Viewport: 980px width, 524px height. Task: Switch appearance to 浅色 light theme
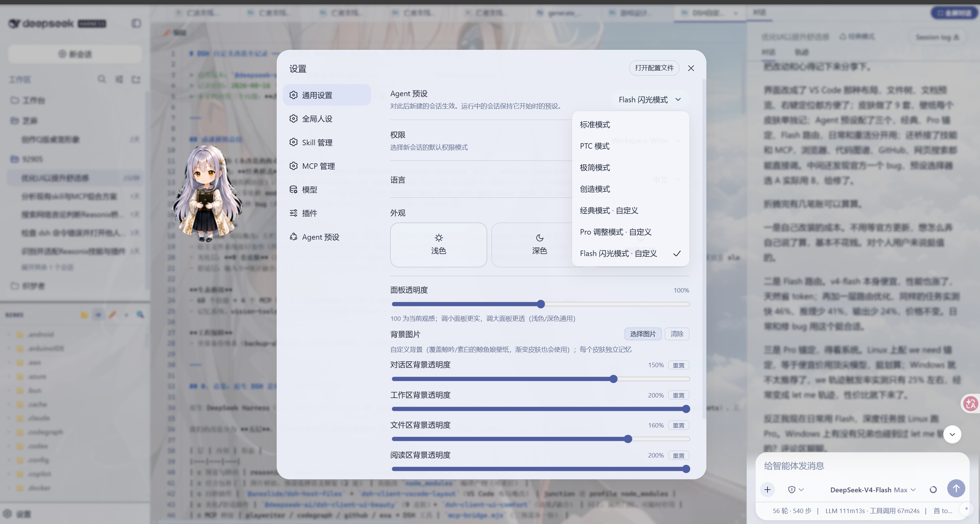point(438,245)
